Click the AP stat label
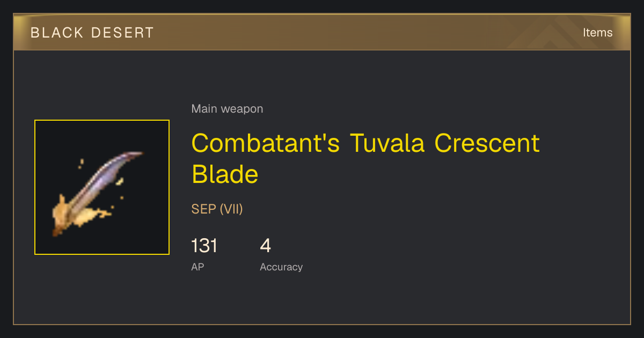This screenshot has height=338, width=644. [x=197, y=267]
